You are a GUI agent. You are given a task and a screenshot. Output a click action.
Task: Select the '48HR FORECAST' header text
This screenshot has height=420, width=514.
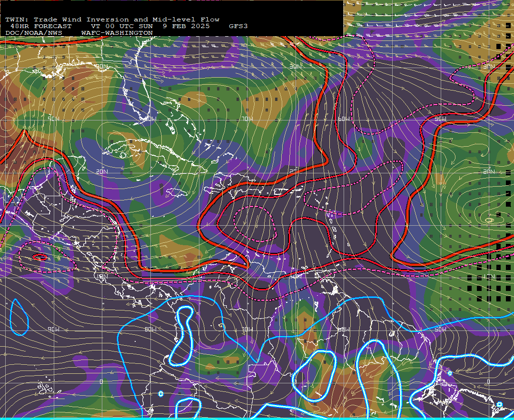41,26
